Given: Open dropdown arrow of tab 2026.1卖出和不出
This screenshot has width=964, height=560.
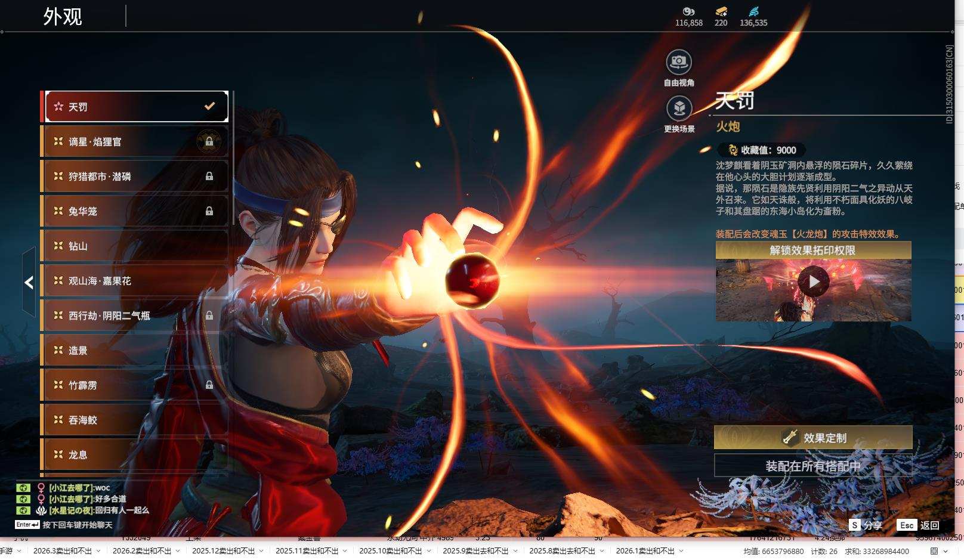Looking at the screenshot, I should tap(681, 551).
